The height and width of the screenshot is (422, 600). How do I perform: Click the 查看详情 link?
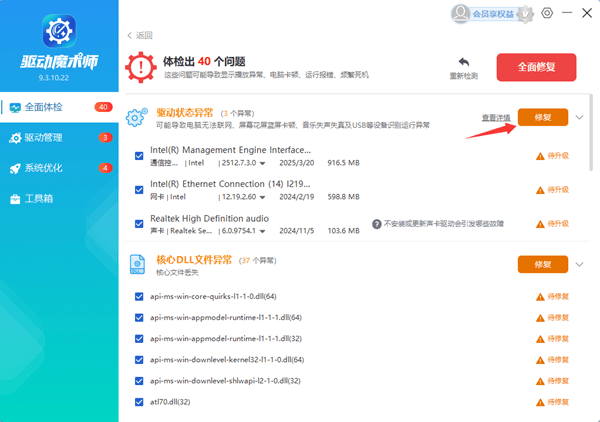(495, 118)
